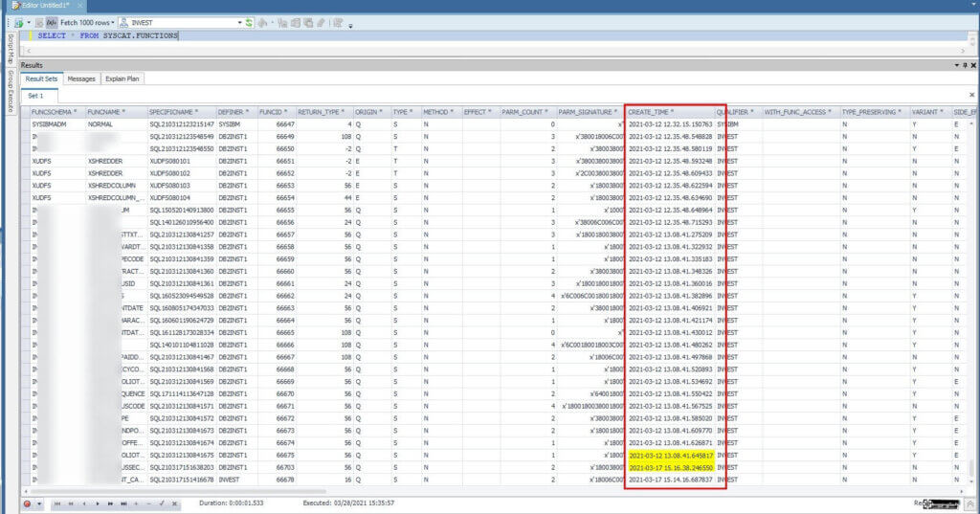980x514 pixels.
Task: Click the stop execution icon in the toolbar
Action: point(39,23)
